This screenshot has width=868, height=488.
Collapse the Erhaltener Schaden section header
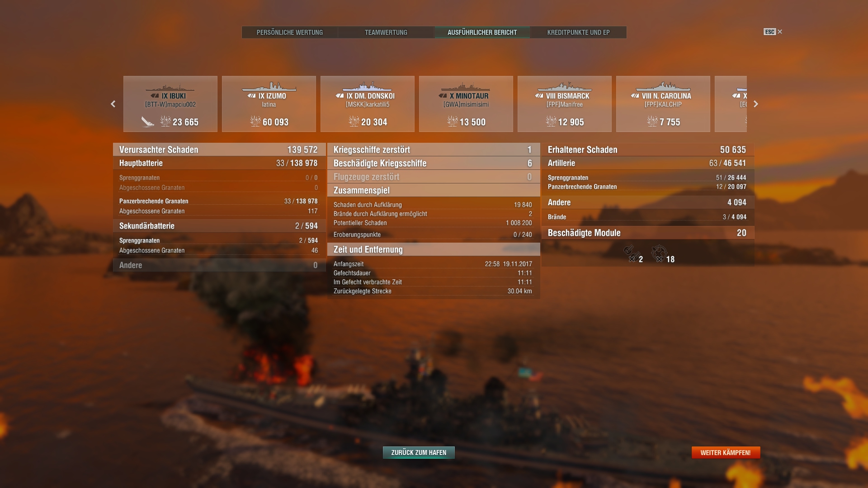click(648, 150)
